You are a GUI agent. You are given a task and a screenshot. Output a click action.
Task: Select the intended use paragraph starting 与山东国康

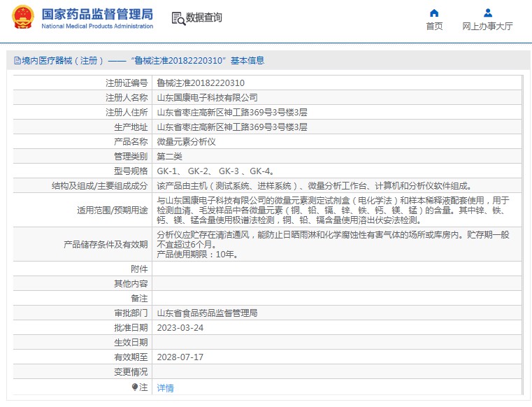333,210
